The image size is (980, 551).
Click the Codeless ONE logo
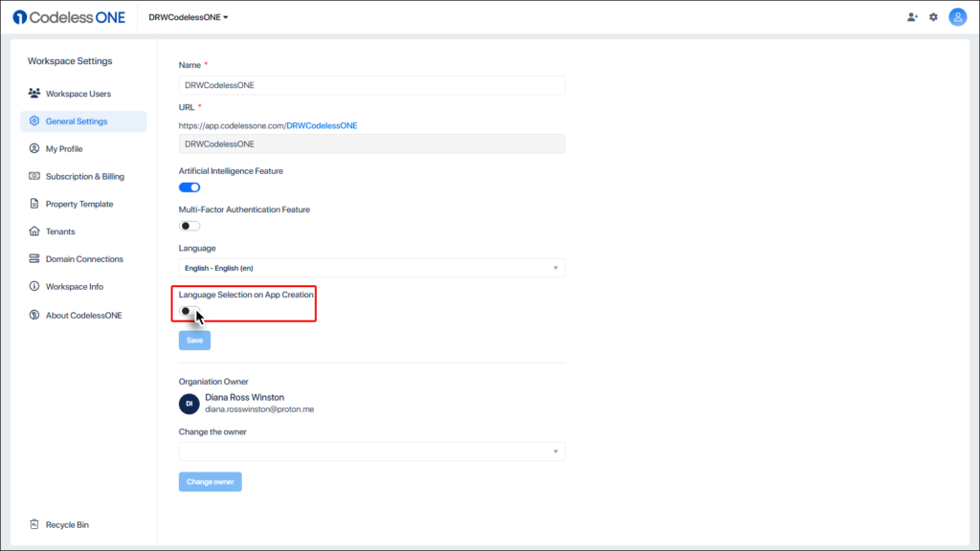click(69, 17)
